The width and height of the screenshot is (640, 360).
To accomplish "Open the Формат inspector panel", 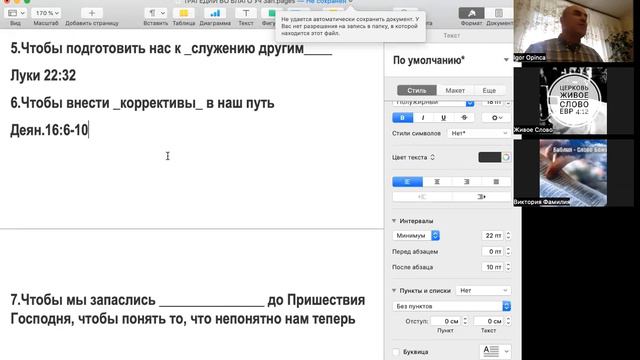I will (471, 13).
